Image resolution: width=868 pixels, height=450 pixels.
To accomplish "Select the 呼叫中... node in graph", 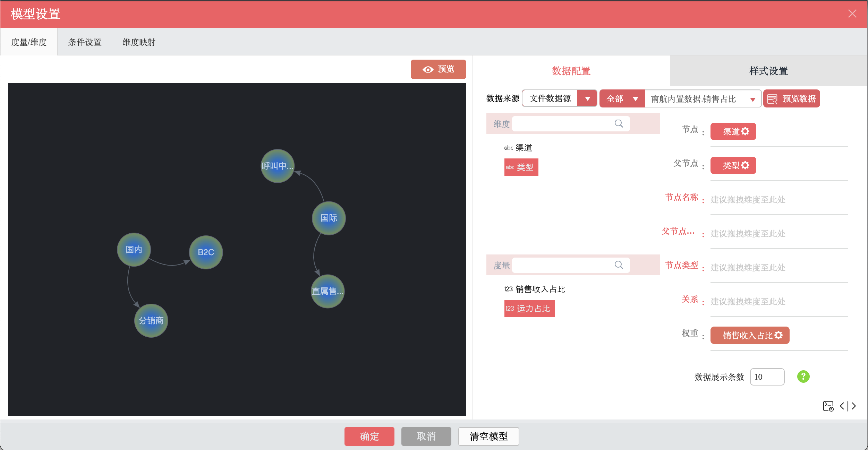I will tap(278, 166).
